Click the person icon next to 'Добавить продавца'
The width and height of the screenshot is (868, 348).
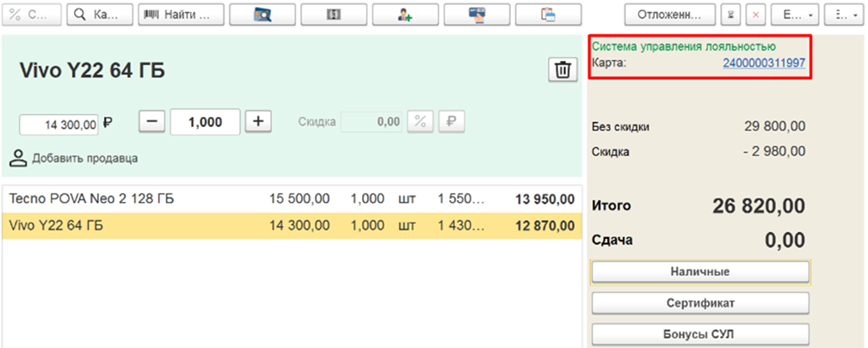pyautogui.click(x=18, y=158)
